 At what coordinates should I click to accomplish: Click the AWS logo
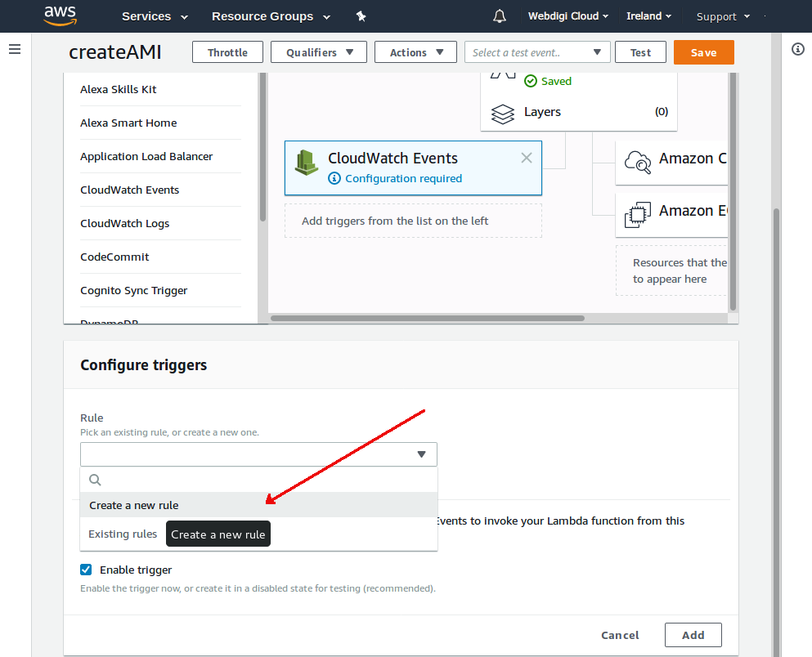click(60, 16)
